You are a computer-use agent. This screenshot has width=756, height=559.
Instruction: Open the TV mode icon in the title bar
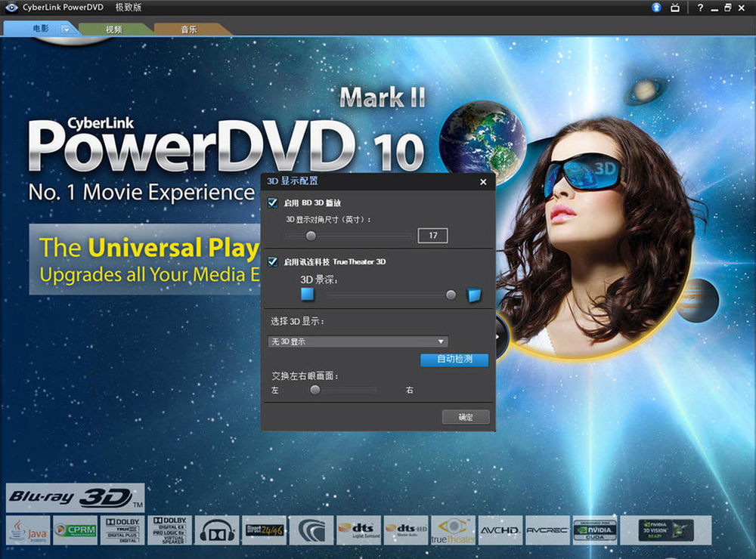(675, 8)
